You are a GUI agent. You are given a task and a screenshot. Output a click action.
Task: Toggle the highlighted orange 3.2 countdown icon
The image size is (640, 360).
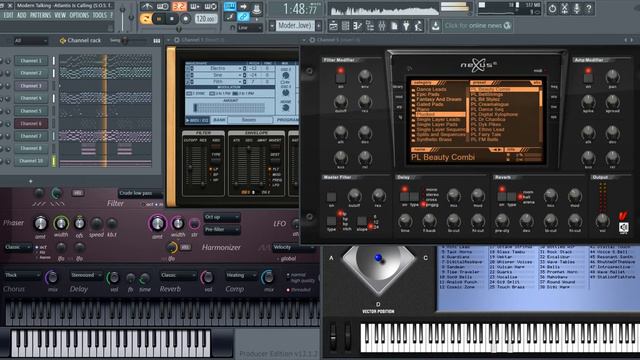pos(179,6)
